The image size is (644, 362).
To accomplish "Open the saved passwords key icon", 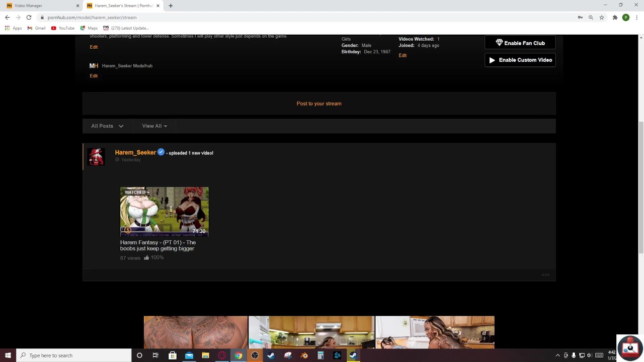I will [x=580, y=18].
